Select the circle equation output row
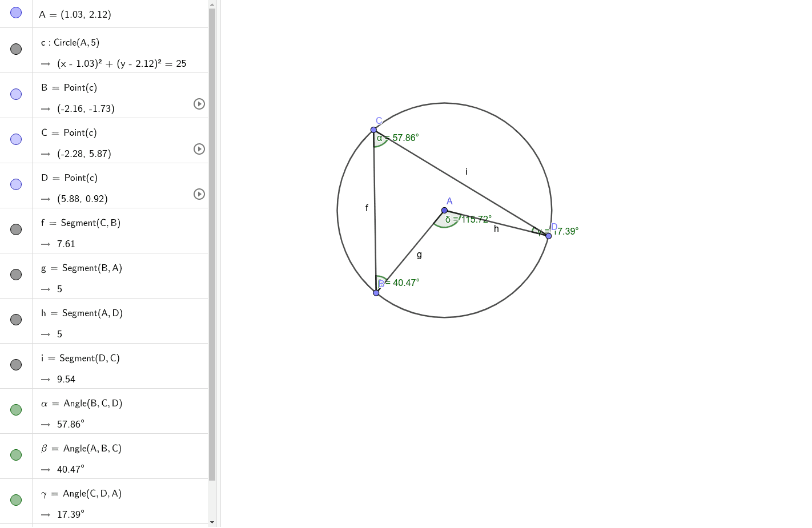 [x=122, y=64]
